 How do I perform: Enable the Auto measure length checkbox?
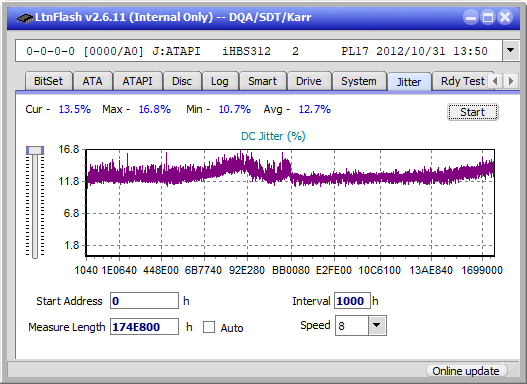coord(209,327)
